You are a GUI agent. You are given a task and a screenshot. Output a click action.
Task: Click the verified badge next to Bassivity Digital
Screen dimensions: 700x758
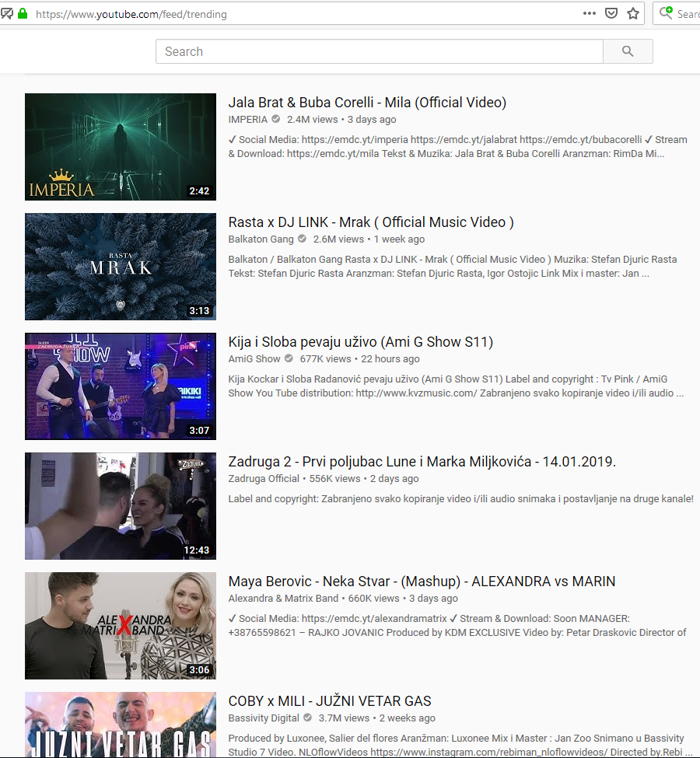(307, 718)
